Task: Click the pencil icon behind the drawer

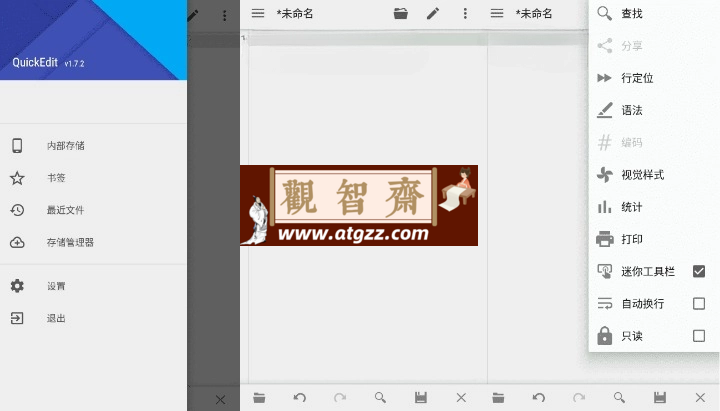Action: [x=193, y=15]
